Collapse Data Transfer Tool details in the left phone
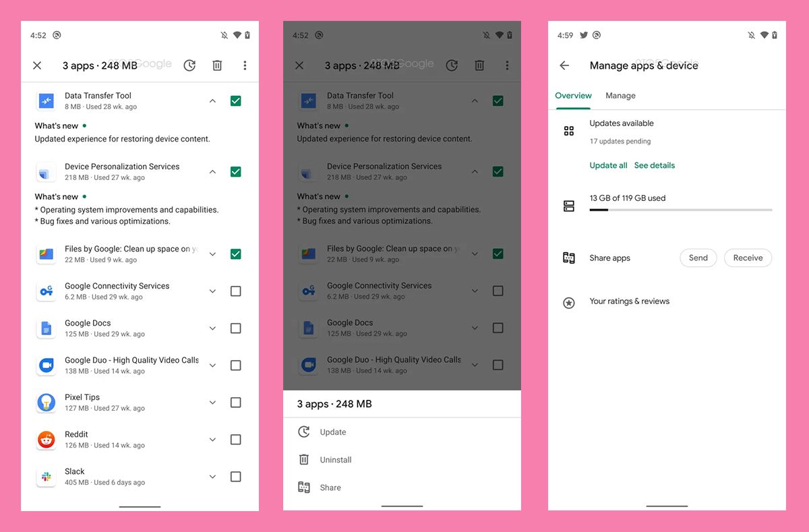Image resolution: width=809 pixels, height=532 pixels. [212, 101]
